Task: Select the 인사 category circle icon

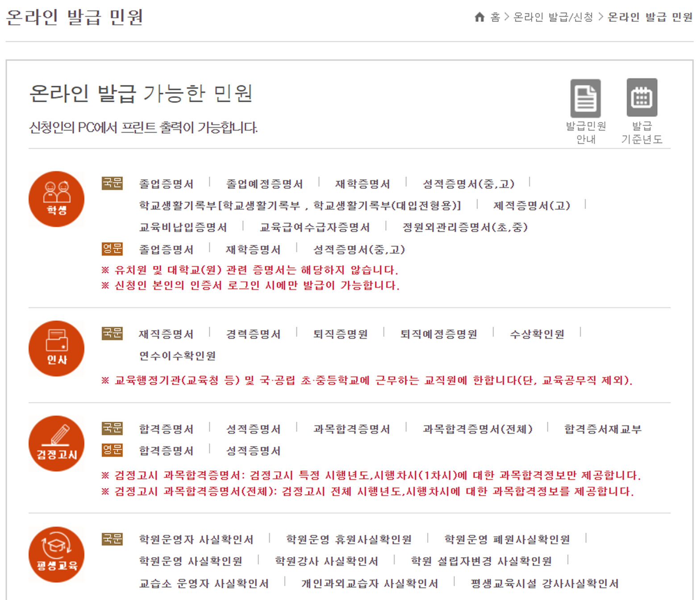Action: pos(57,348)
